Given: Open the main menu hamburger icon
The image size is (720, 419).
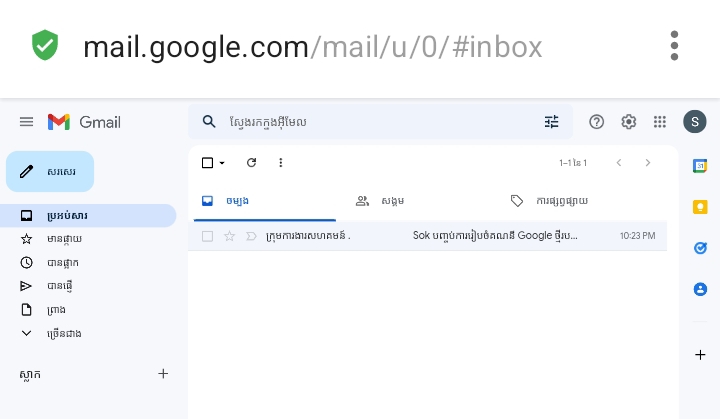Looking at the screenshot, I should tap(26, 122).
